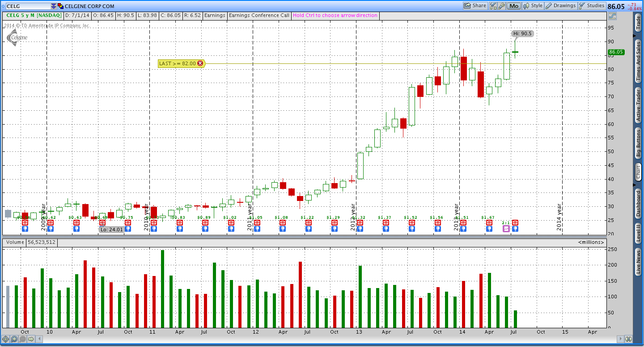Switch to the Chart sidebar tab
Image resolution: width=644 pixels, height=347 pixels.
(x=638, y=172)
